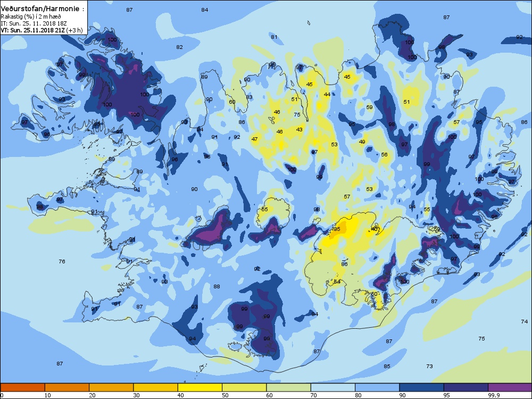This screenshot has width=532, height=399.
Task: Click the 20–30 legend color swatch
Action: (x=111, y=387)
